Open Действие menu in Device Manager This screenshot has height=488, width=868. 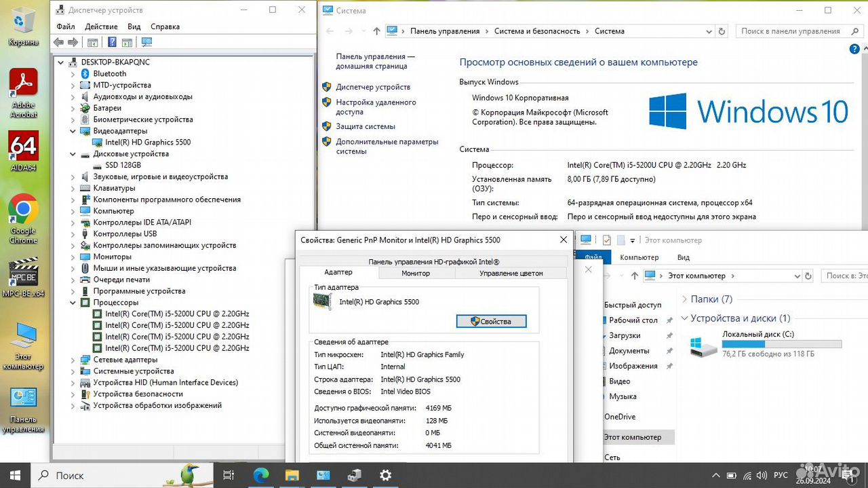point(101,26)
